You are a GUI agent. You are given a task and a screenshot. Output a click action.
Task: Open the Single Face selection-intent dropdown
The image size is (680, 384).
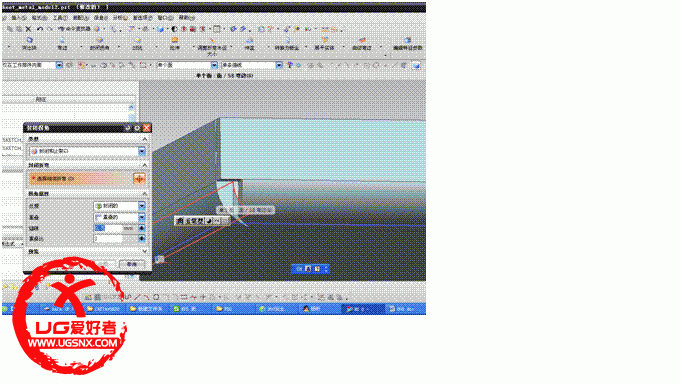[214, 65]
